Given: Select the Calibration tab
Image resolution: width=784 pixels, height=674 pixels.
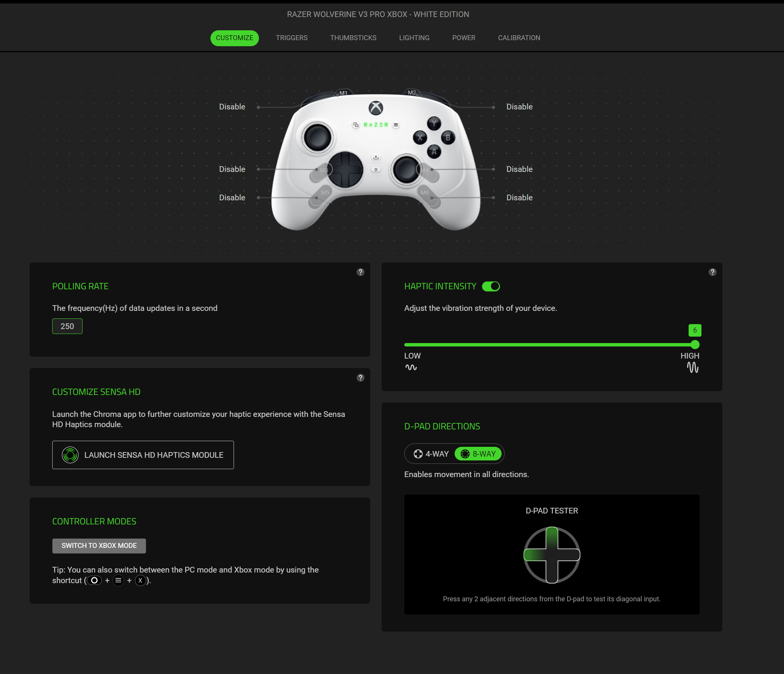Looking at the screenshot, I should click(519, 38).
